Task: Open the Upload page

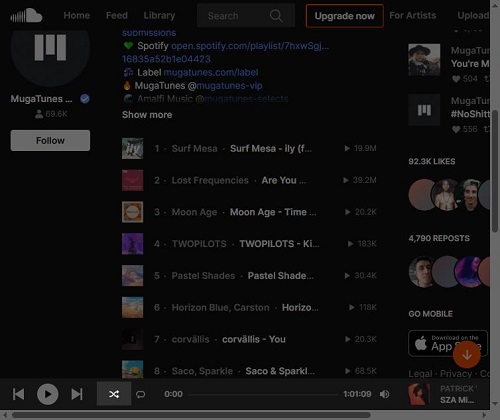Action: click(473, 15)
